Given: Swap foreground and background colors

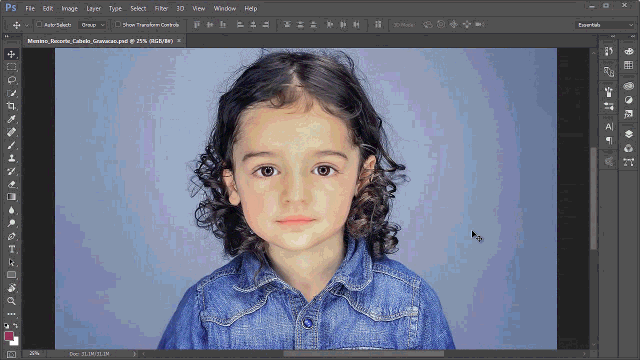Looking at the screenshot, I should pos(16,325).
